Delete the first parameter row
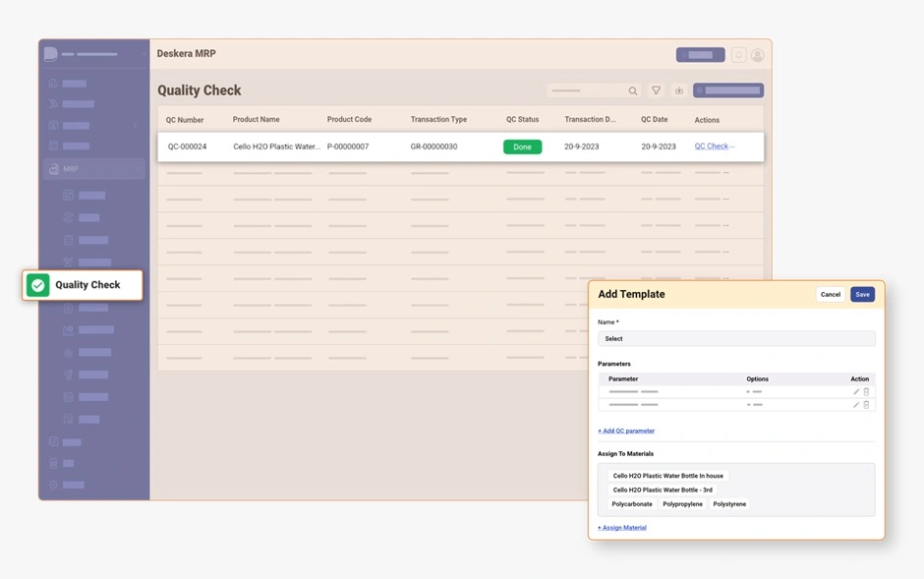This screenshot has height=579, width=924. click(x=866, y=392)
